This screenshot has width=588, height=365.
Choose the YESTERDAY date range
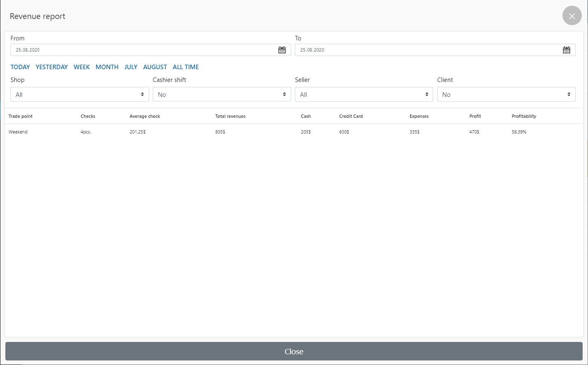(x=51, y=67)
